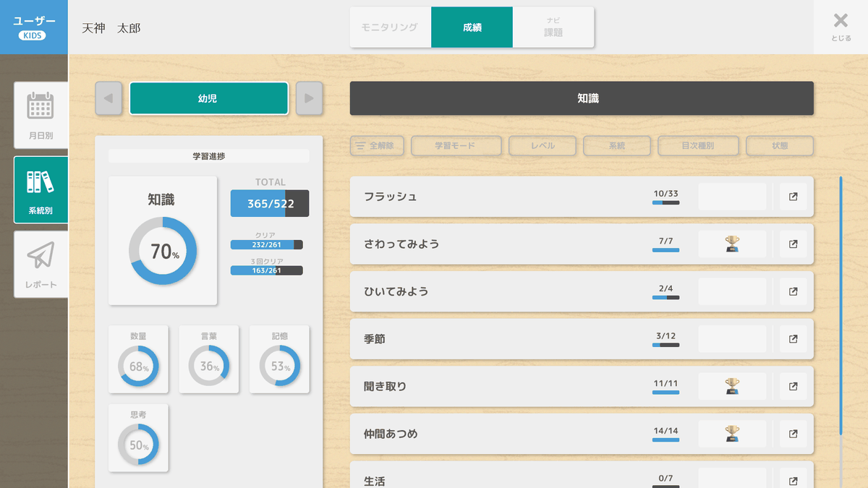Click the 幼児 age group button
868x488 pixels.
[208, 98]
